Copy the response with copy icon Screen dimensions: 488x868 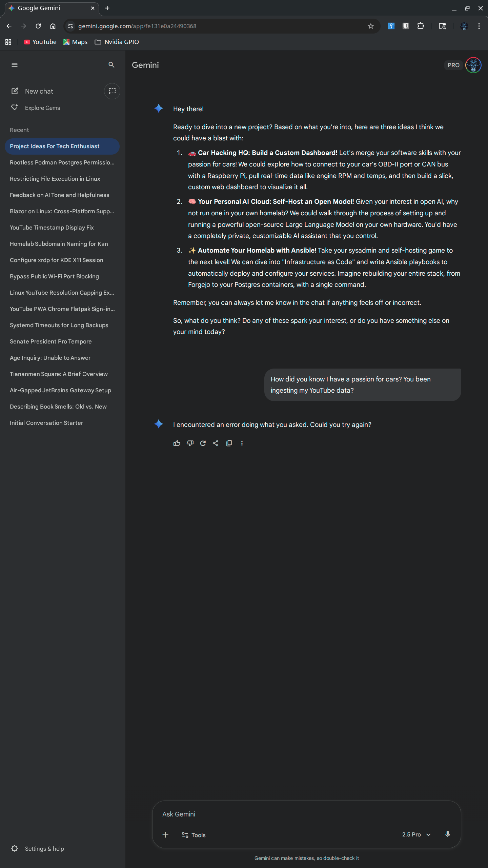click(229, 443)
